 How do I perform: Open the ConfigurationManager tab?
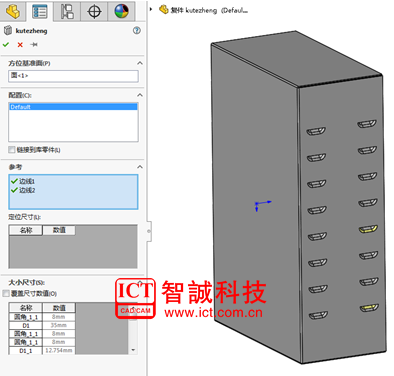click(x=67, y=11)
